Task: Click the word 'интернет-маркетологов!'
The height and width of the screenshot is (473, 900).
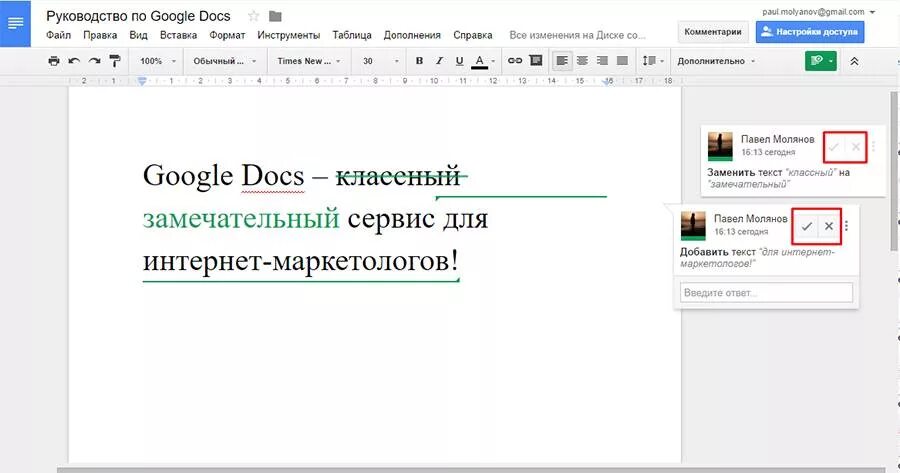Action: [301, 261]
